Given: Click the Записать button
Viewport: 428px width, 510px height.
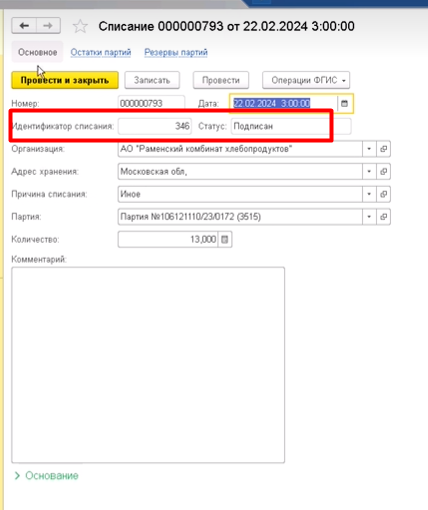Looking at the screenshot, I should [x=152, y=80].
